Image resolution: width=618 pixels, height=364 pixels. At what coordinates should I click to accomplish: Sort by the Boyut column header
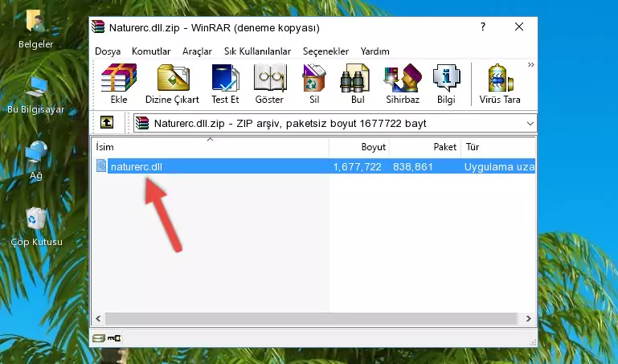tap(359, 147)
